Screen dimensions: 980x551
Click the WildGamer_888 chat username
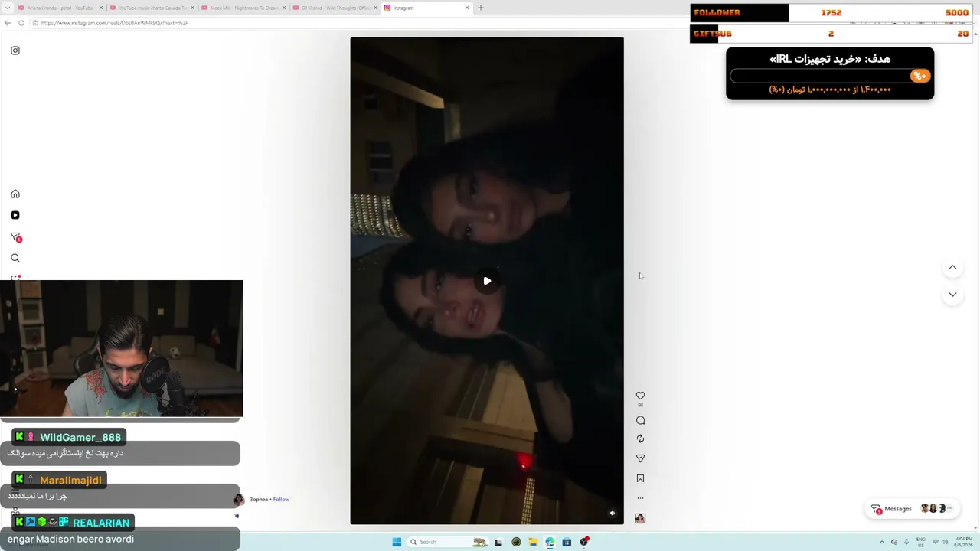pyautogui.click(x=80, y=437)
